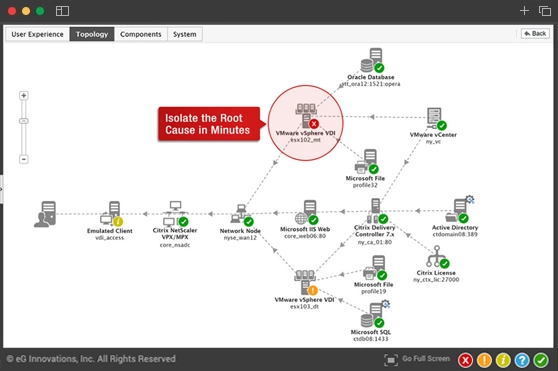Open the System tab
558x371 pixels.
click(x=185, y=34)
